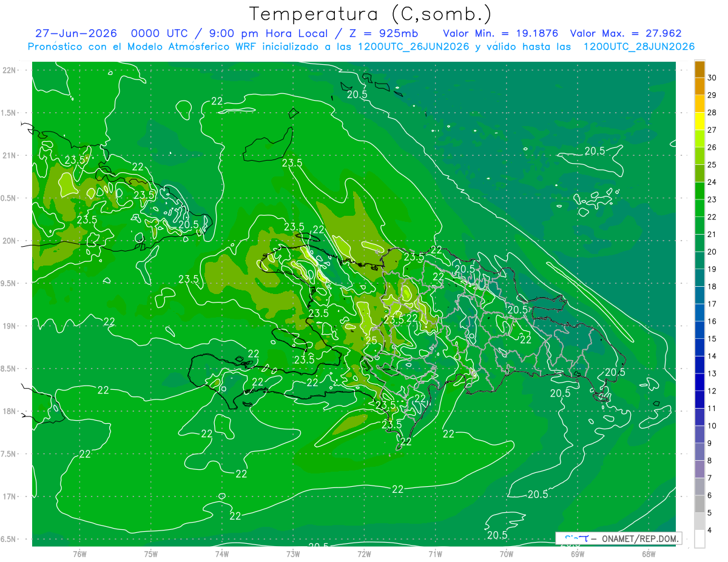This screenshot has width=728, height=562.
Task: Click the "17N" latitude axis label
Action: coord(8,497)
